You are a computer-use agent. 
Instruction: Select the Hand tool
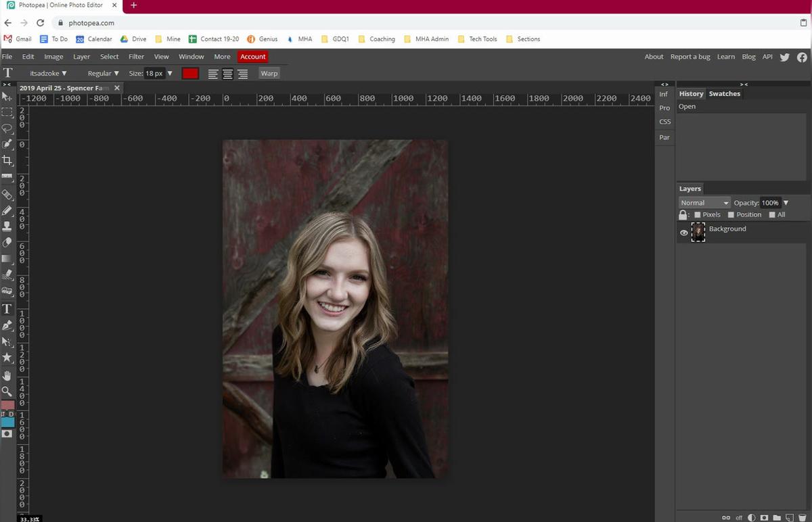[x=7, y=375]
